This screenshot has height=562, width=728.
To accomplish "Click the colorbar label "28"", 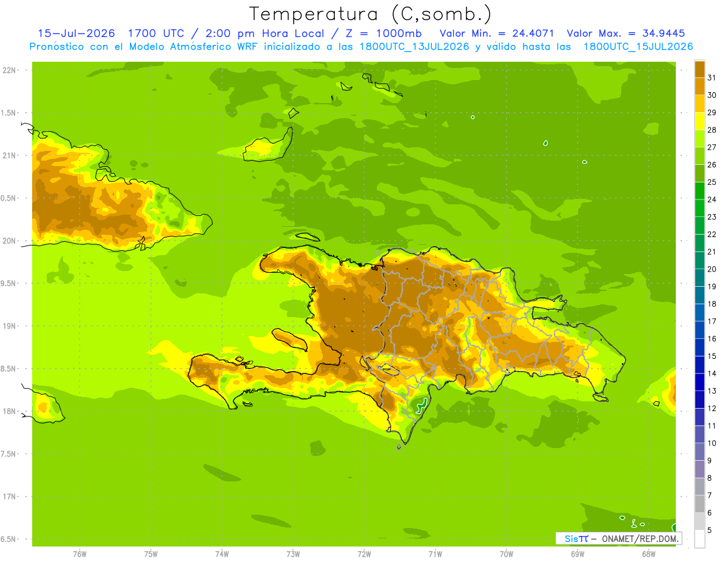I will 713,130.
